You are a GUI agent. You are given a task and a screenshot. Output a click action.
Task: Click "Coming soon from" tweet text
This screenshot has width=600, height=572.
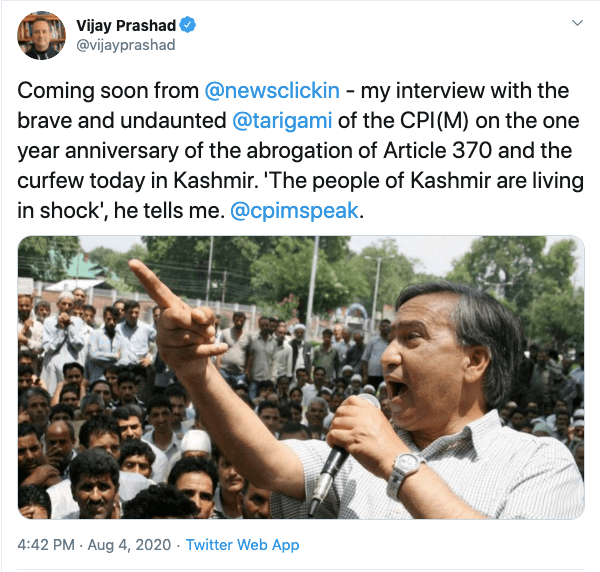108,91
